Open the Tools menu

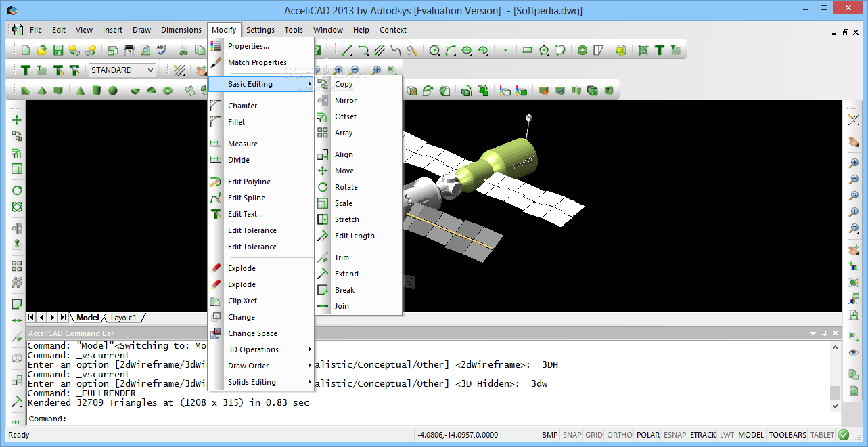click(294, 30)
